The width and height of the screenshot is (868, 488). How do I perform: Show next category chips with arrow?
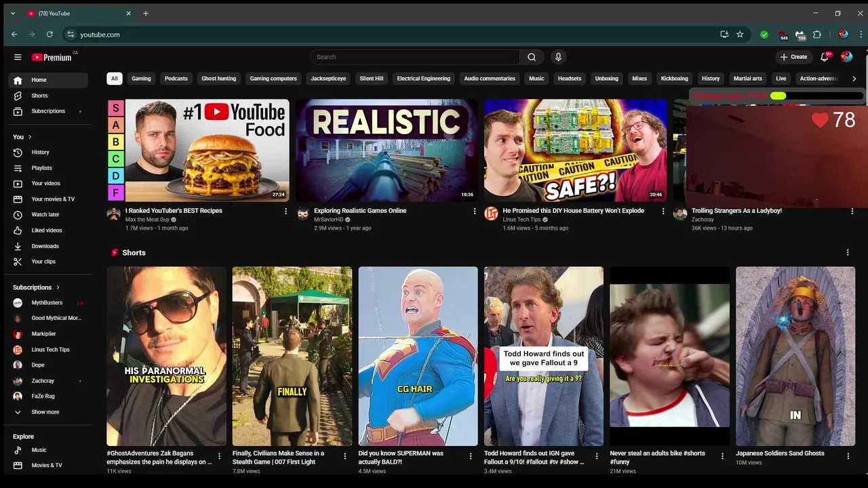pos(854,79)
